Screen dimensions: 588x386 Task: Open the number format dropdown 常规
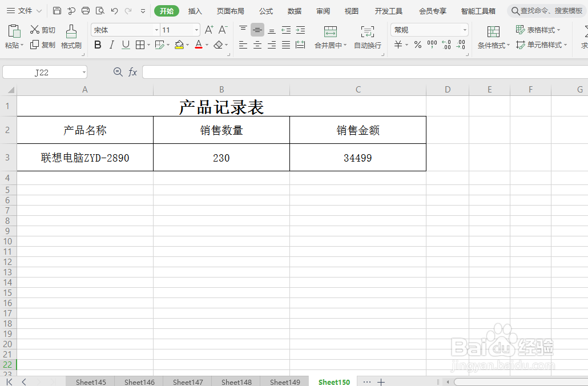pyautogui.click(x=465, y=30)
